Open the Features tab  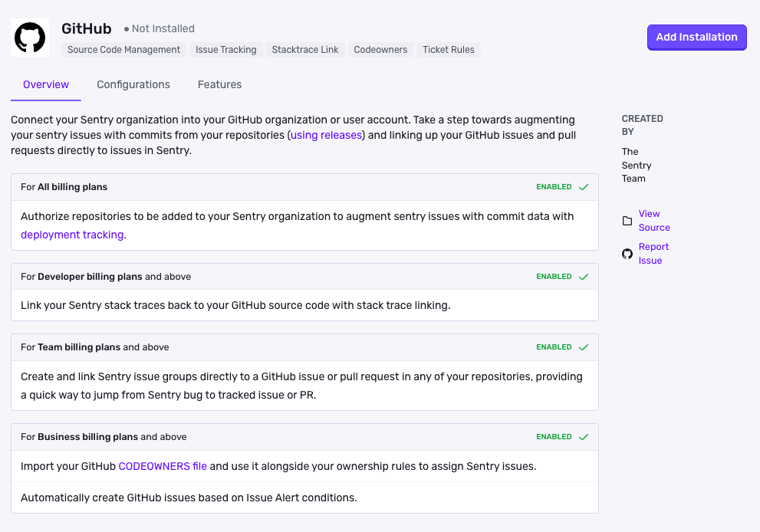[x=219, y=84]
